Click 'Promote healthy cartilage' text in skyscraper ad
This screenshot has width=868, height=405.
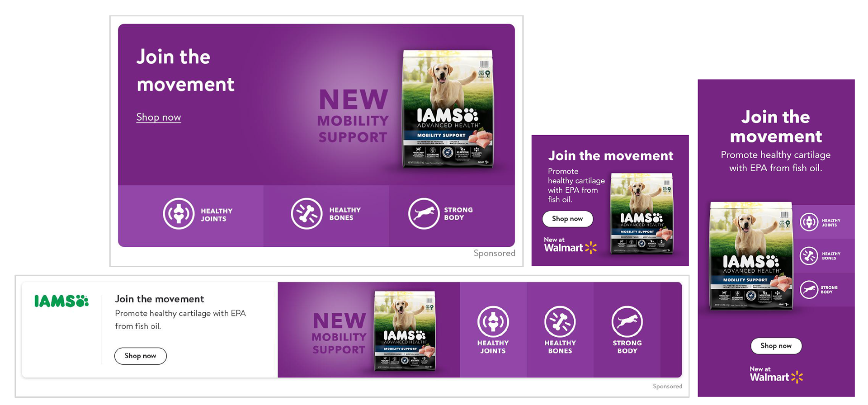776,161
